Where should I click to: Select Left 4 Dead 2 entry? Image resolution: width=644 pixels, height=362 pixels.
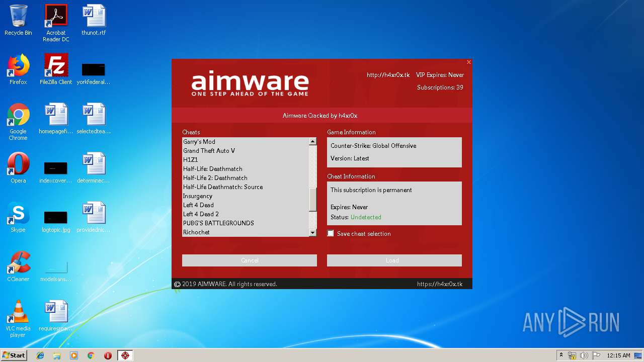245,214
